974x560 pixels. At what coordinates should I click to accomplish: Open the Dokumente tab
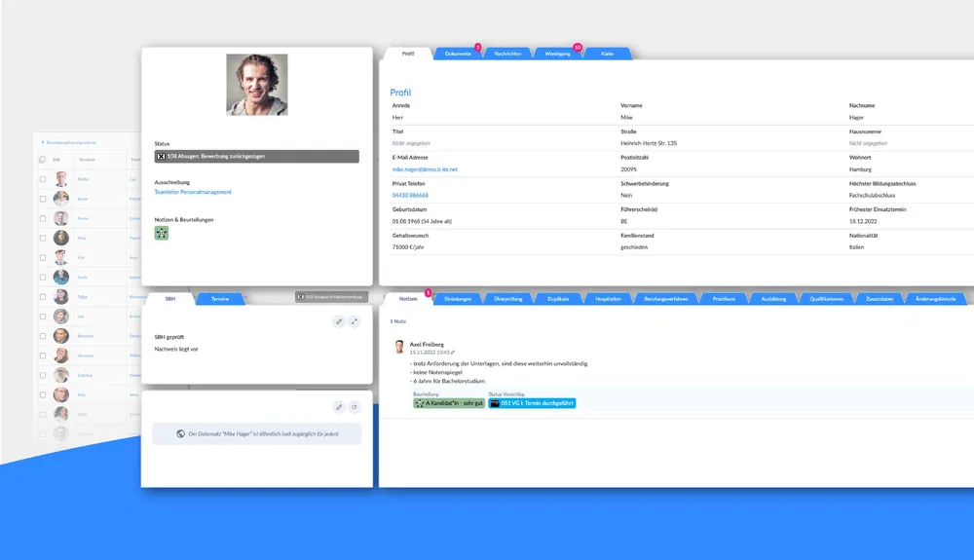tap(458, 54)
